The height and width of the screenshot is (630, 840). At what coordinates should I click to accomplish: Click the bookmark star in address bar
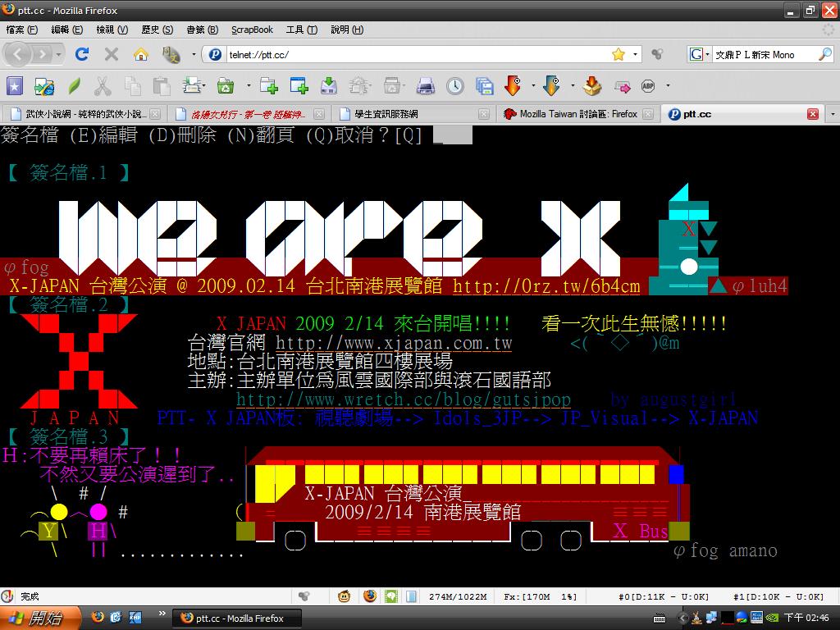tap(618, 54)
